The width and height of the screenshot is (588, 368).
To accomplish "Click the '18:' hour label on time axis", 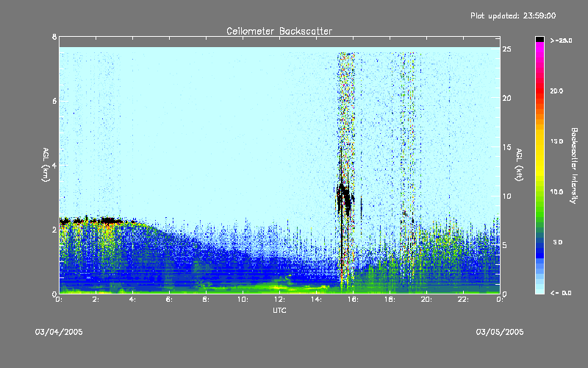I will pyautogui.click(x=390, y=300).
